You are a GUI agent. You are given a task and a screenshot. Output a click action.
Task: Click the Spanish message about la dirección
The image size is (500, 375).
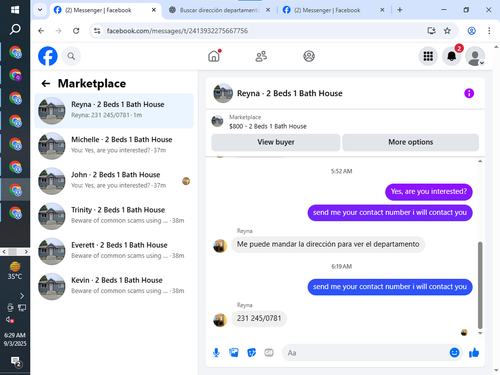[328, 244]
